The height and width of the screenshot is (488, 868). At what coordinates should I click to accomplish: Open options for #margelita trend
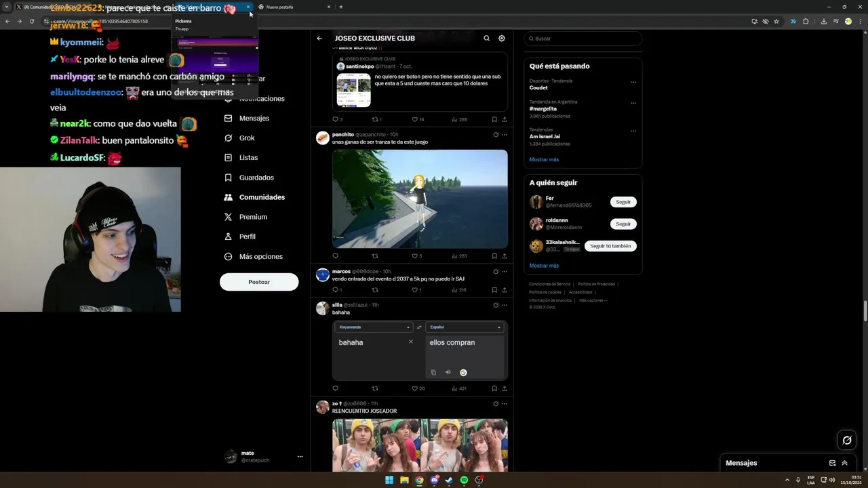click(633, 103)
